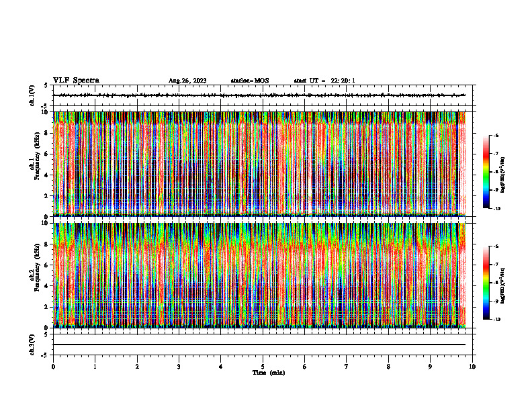Image resolution: width=532 pixels, height=411 pixels.
Task: Click the 'ch.3(V)' axis label
Action: [x=32, y=345]
